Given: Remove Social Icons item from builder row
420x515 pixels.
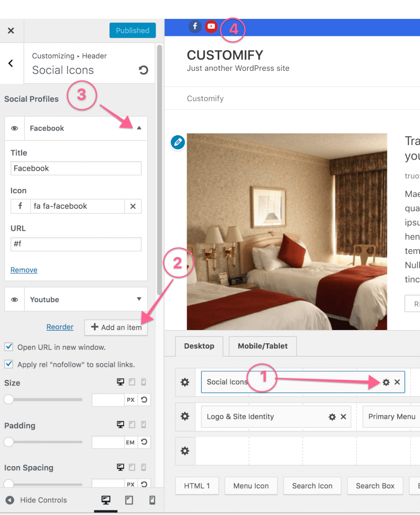Looking at the screenshot, I should tap(397, 382).
